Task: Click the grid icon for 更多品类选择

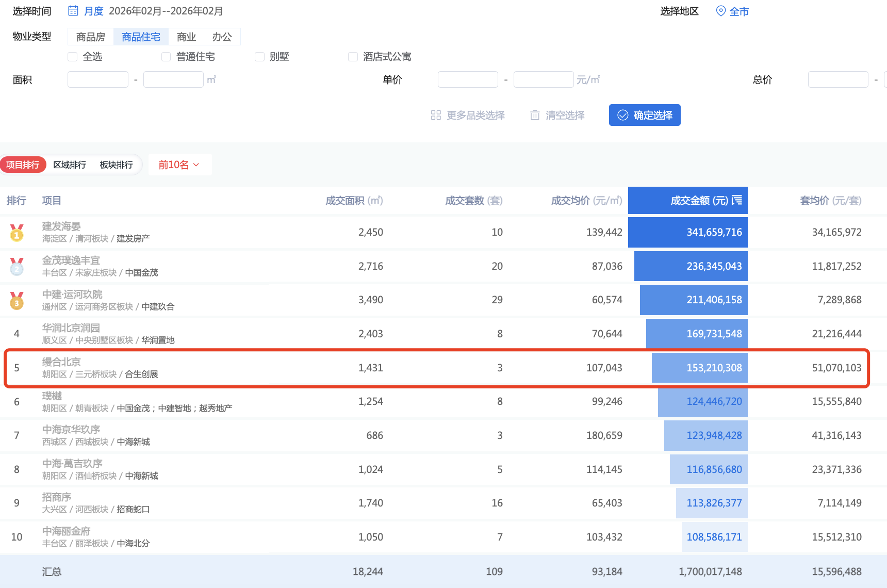Action: 436,115
